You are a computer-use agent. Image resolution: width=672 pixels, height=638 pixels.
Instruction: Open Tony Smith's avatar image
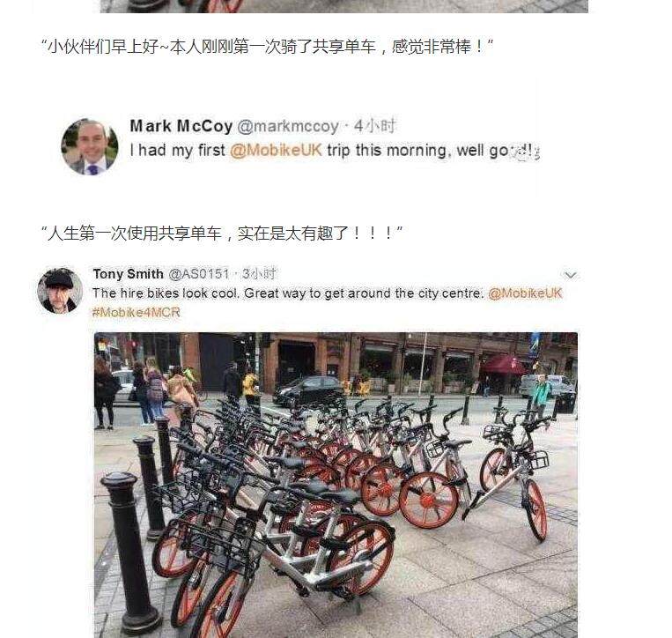[x=60, y=291]
